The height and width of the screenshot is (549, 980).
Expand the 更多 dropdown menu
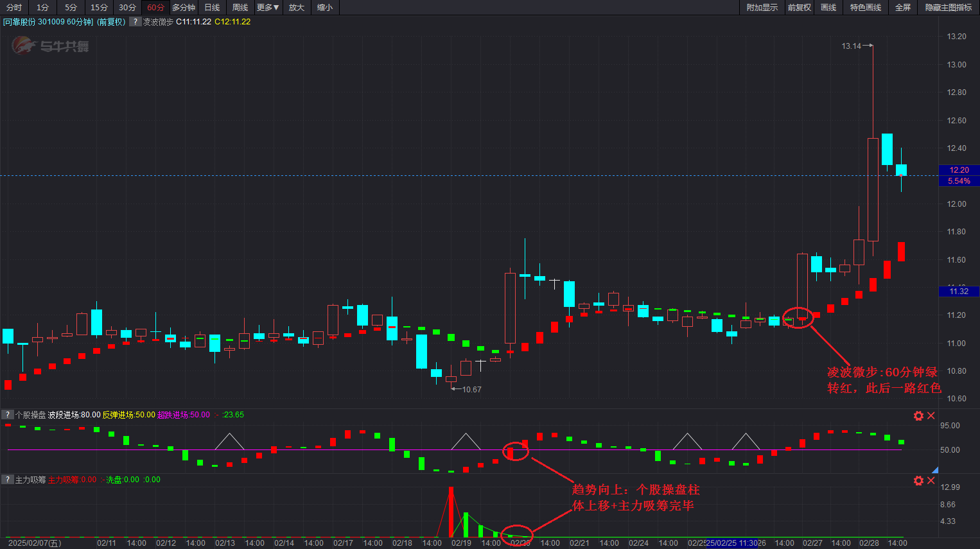pyautogui.click(x=268, y=7)
